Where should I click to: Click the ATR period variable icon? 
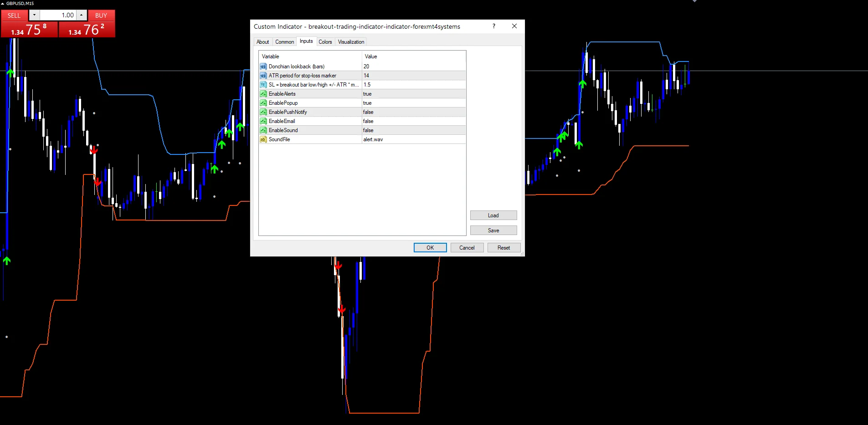tap(263, 76)
